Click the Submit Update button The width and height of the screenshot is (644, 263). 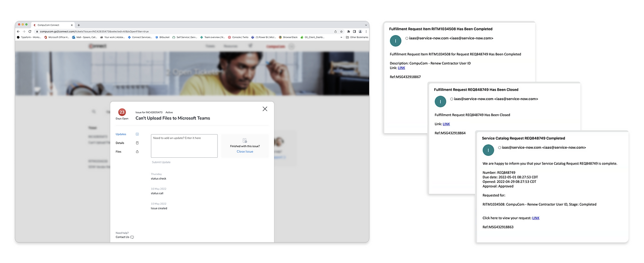tap(161, 162)
